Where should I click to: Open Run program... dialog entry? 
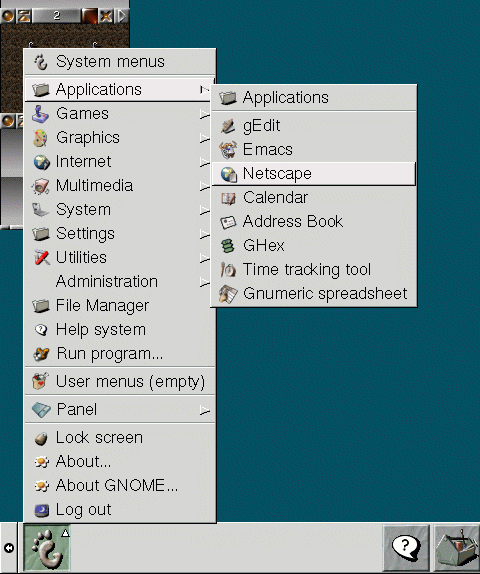[120, 354]
